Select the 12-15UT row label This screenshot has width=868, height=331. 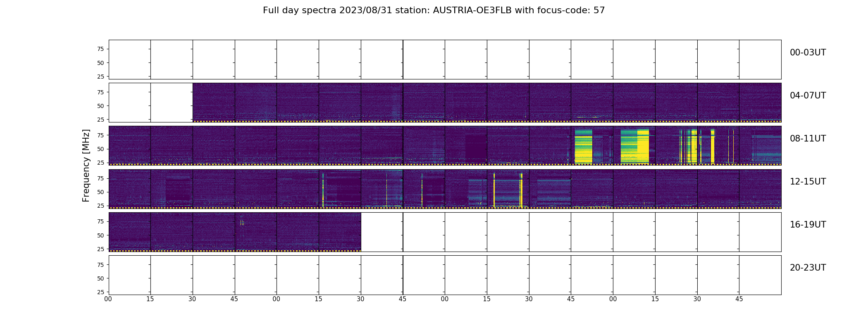click(x=808, y=182)
